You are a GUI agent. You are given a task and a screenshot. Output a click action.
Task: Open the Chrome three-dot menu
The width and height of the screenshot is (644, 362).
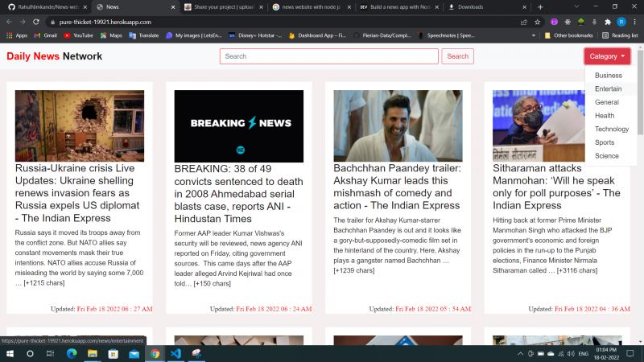[634, 23]
